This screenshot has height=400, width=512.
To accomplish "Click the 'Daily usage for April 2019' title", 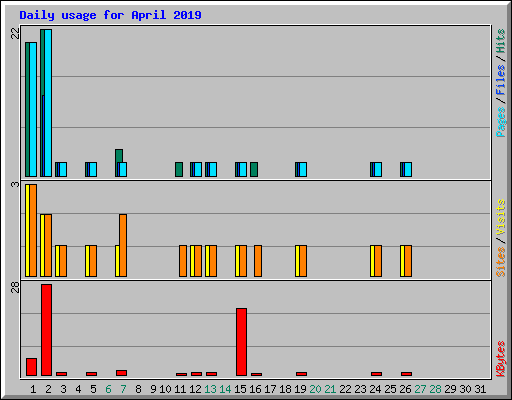I will coord(110,15).
